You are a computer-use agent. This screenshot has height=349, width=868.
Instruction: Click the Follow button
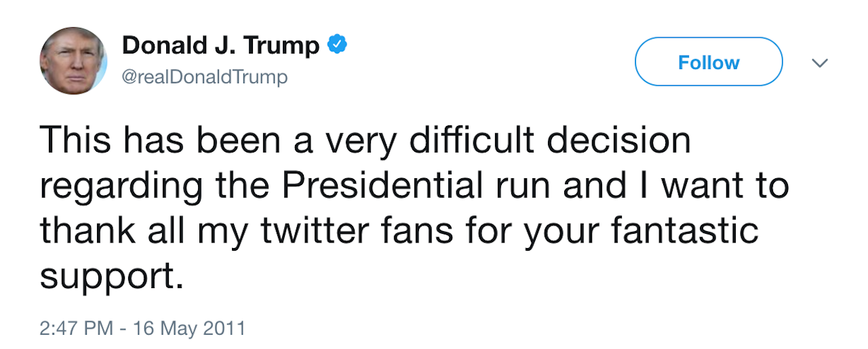[x=708, y=62]
